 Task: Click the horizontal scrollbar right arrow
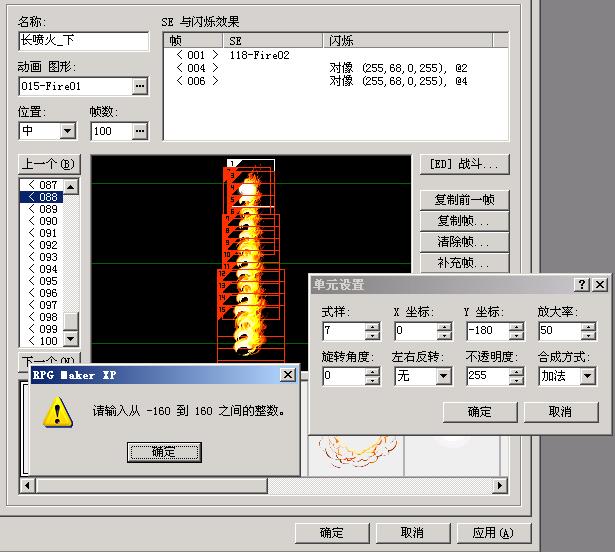click(x=500, y=486)
